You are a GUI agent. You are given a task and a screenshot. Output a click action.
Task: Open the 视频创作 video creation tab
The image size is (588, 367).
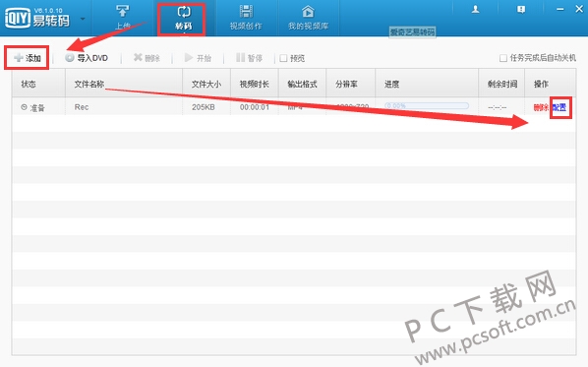[246, 18]
